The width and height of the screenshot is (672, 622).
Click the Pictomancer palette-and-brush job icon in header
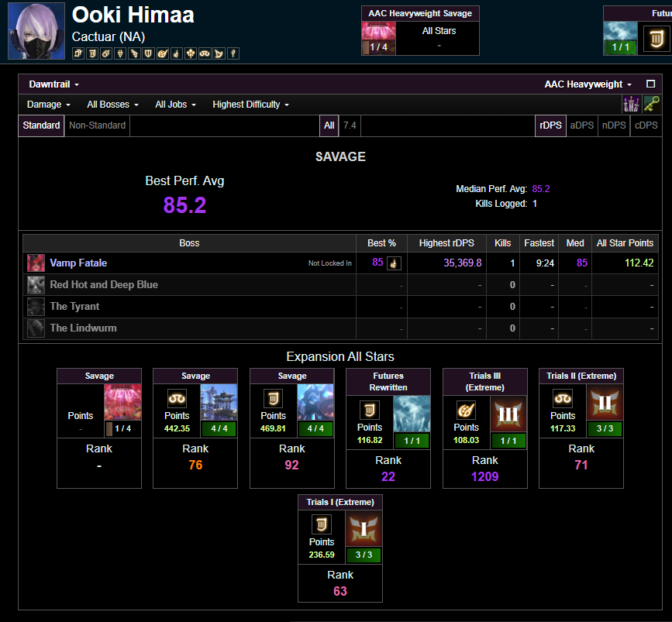[x=163, y=53]
